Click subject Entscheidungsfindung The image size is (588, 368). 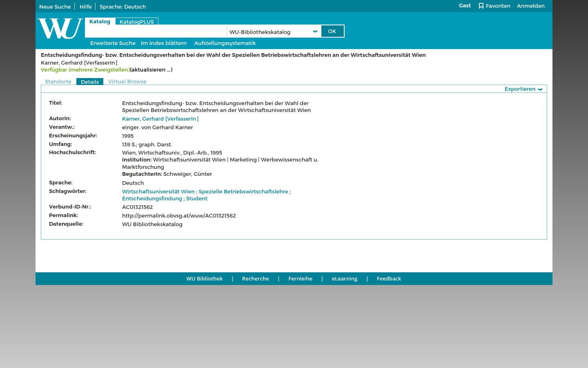(x=152, y=198)
